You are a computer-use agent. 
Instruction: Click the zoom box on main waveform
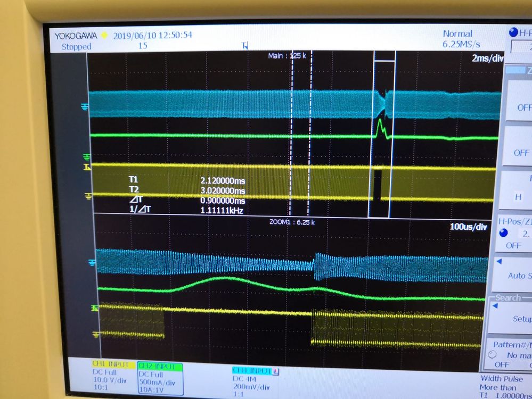[382, 134]
